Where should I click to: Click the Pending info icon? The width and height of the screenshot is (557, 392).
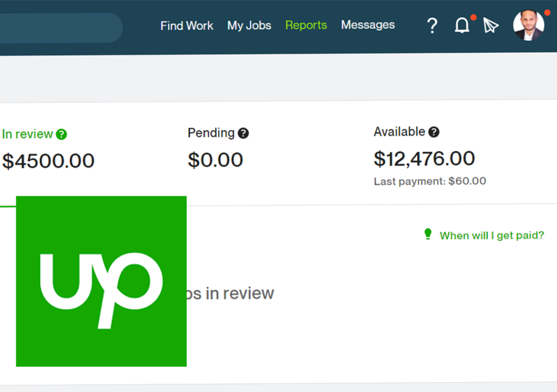(243, 133)
